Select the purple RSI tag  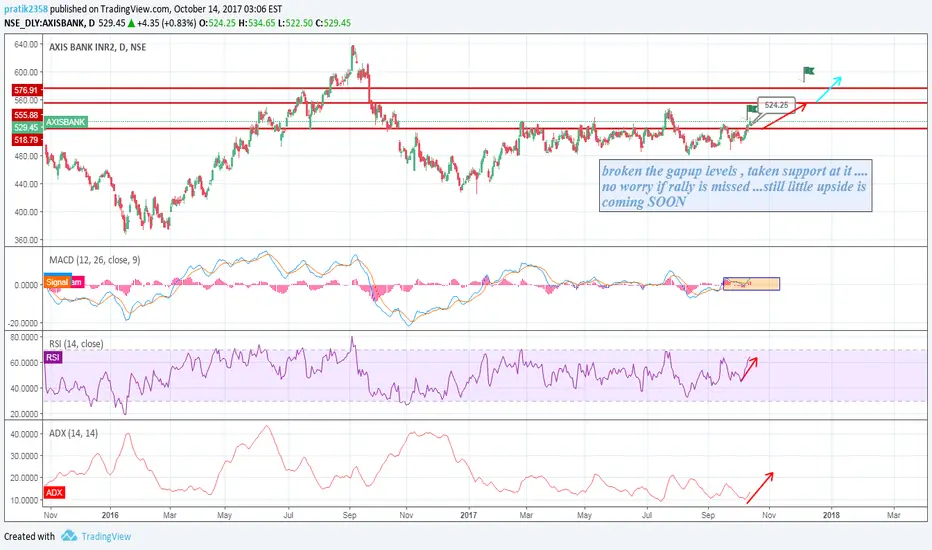tap(53, 357)
